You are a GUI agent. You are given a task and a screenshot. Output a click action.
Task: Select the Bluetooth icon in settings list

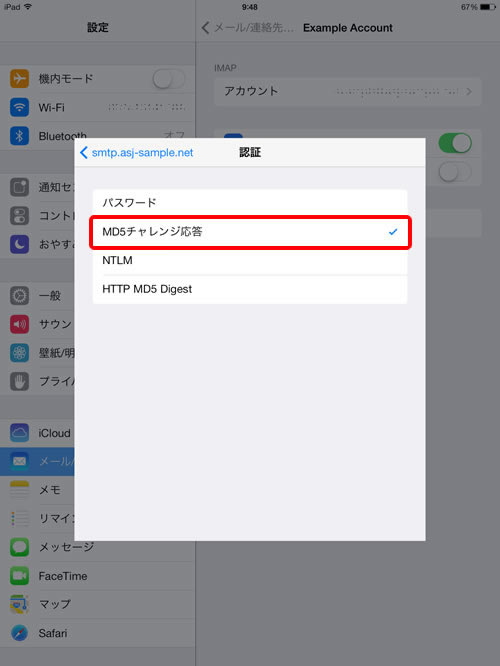click(20, 136)
